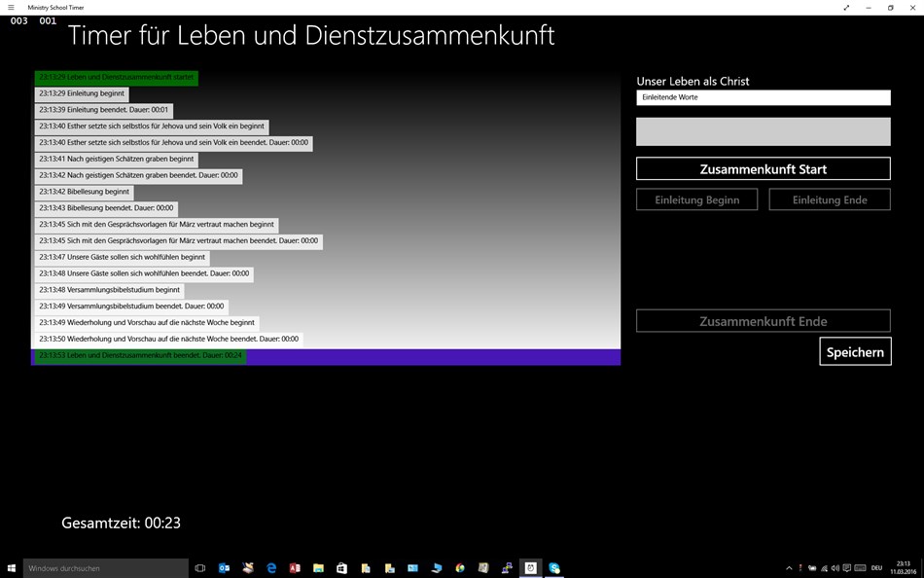Switch the DEU input language
The image size is (924, 578).
pyautogui.click(x=877, y=568)
